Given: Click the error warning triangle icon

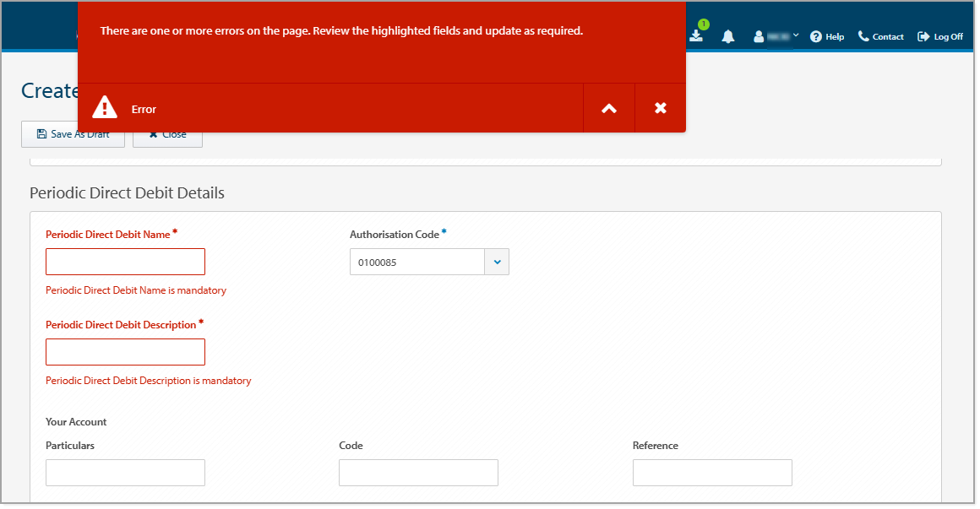Looking at the screenshot, I should pos(105,106).
